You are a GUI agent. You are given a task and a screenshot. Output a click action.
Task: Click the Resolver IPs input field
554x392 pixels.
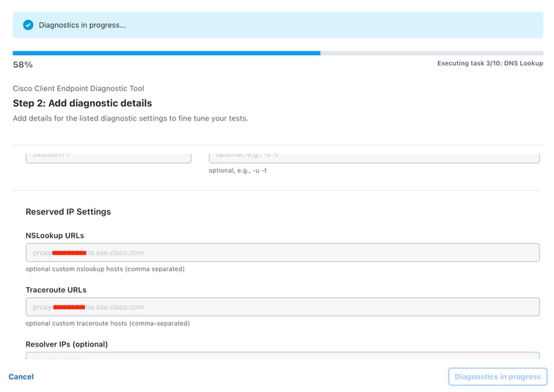pyautogui.click(x=283, y=355)
